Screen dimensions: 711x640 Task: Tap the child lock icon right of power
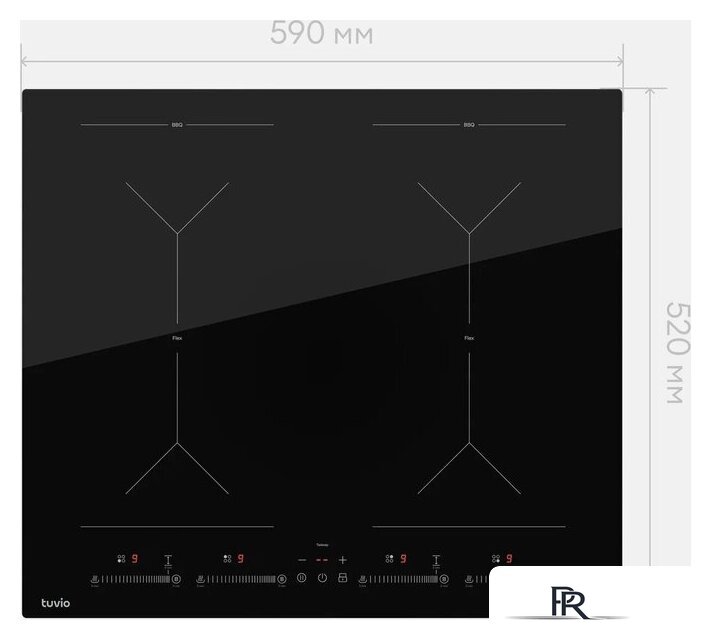pos(343,578)
